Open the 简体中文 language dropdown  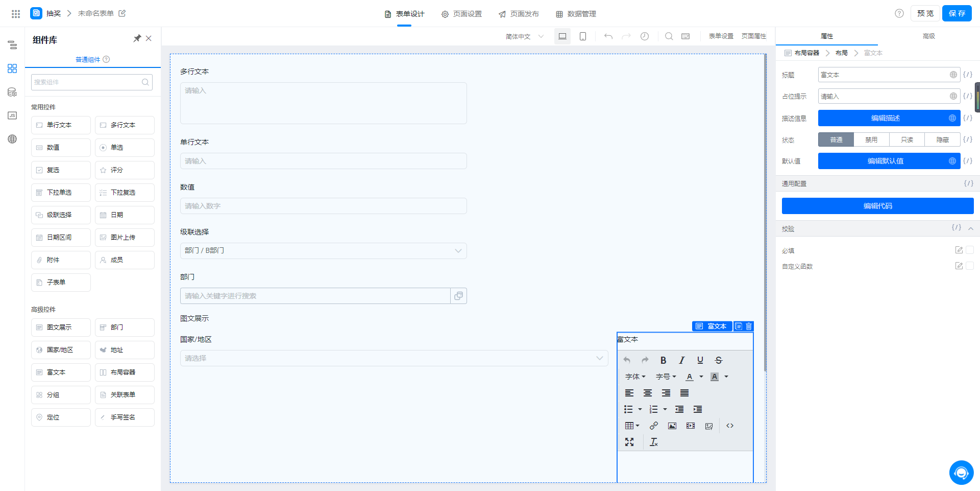pyautogui.click(x=525, y=36)
